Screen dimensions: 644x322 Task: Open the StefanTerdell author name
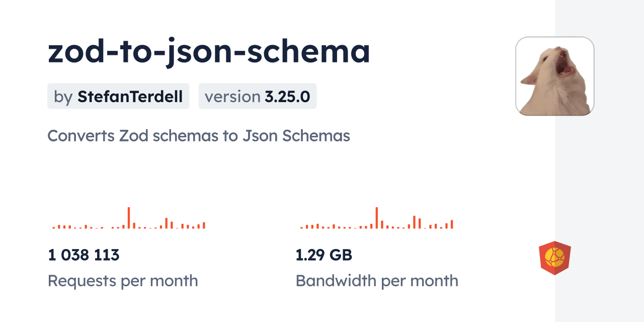pos(130,97)
